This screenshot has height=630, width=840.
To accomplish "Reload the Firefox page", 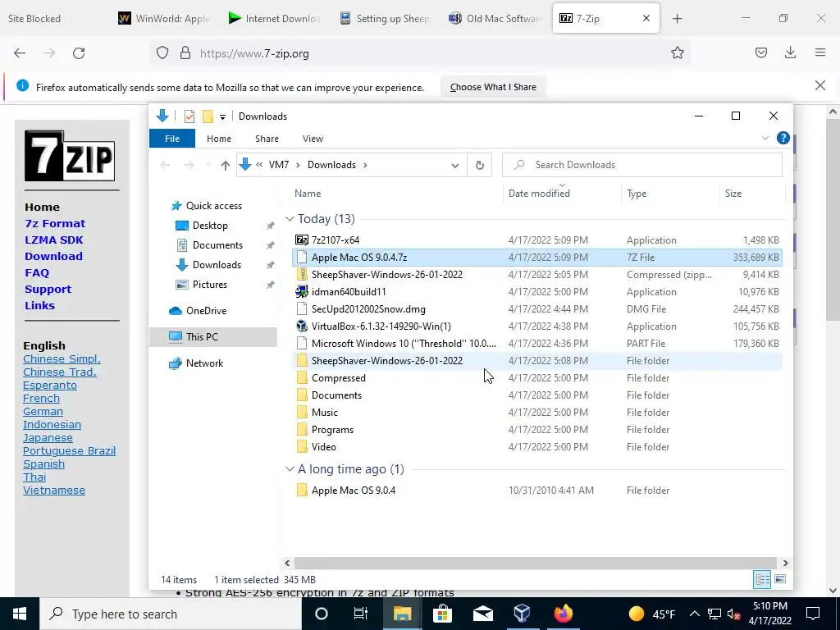I will (x=79, y=53).
